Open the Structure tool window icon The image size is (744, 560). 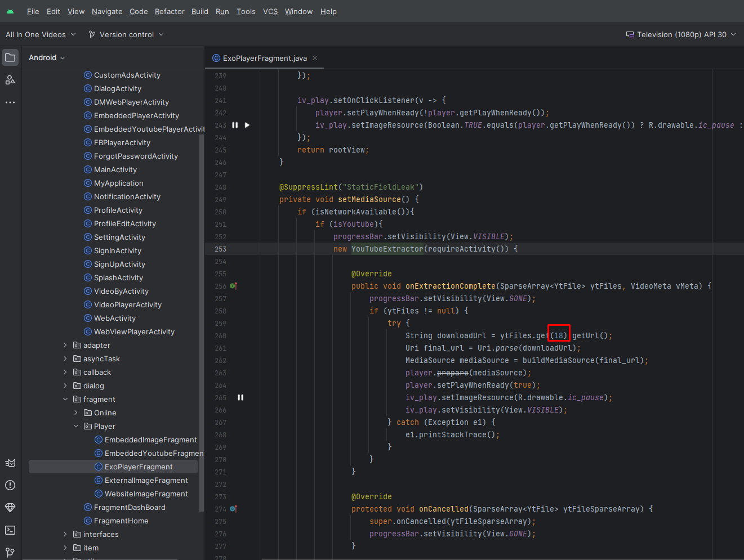coord(10,80)
